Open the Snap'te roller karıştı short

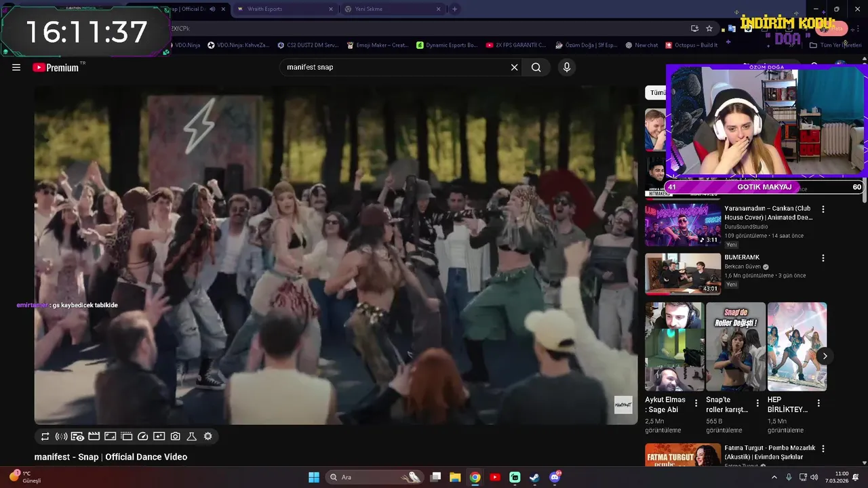pos(736,347)
